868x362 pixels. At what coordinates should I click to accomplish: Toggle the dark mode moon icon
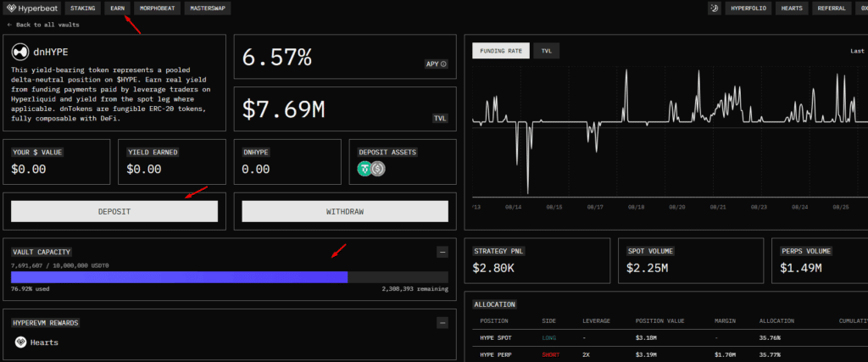tap(714, 8)
